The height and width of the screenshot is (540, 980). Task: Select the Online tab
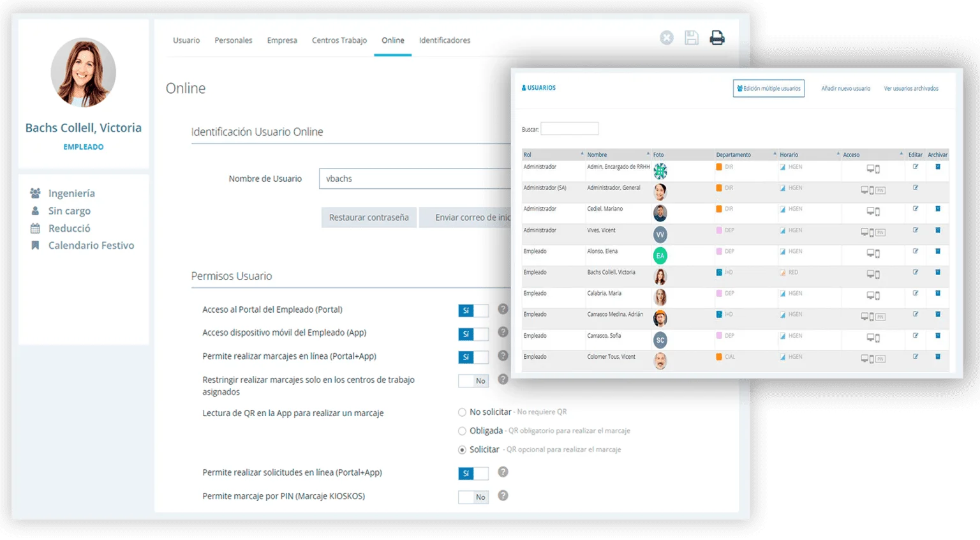pyautogui.click(x=393, y=40)
